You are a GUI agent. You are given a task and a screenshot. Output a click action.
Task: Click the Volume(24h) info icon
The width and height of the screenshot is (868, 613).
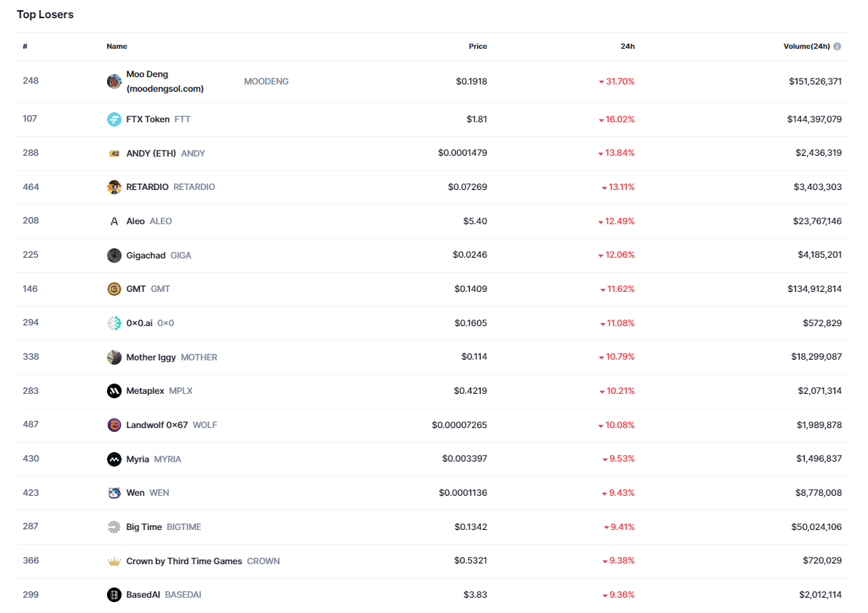pos(837,47)
